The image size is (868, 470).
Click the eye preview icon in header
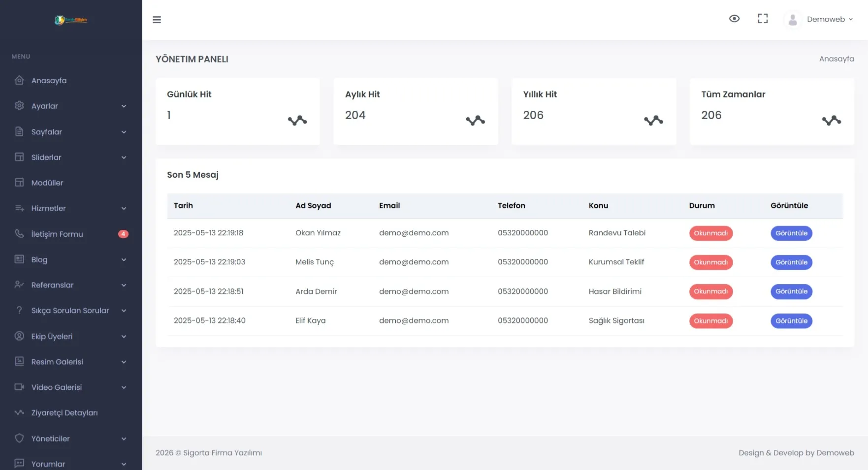[x=734, y=19]
